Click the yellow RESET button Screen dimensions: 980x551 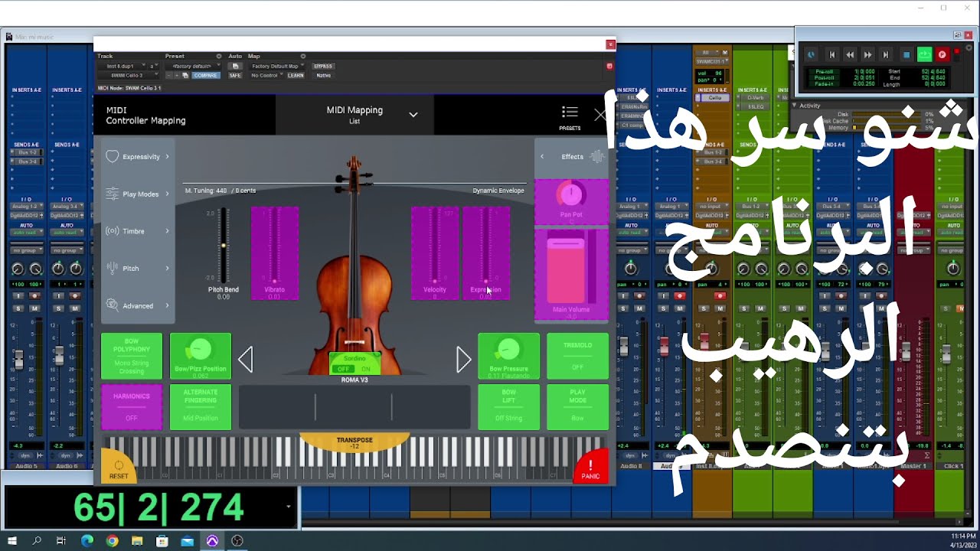point(119,467)
